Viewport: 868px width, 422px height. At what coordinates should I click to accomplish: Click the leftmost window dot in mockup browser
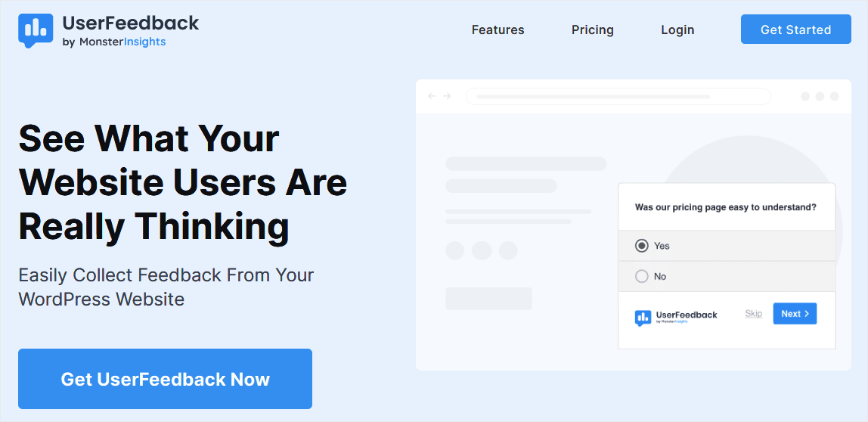tap(805, 96)
